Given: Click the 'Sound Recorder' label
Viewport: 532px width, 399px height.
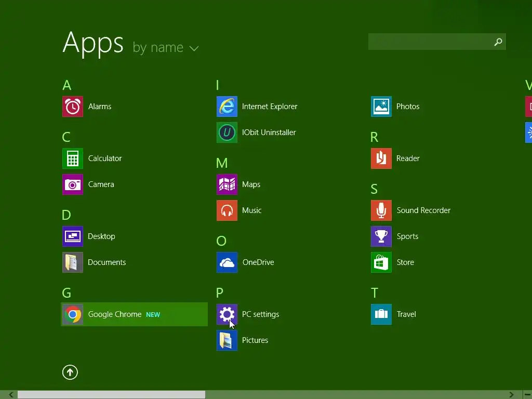Looking at the screenshot, I should [424, 210].
